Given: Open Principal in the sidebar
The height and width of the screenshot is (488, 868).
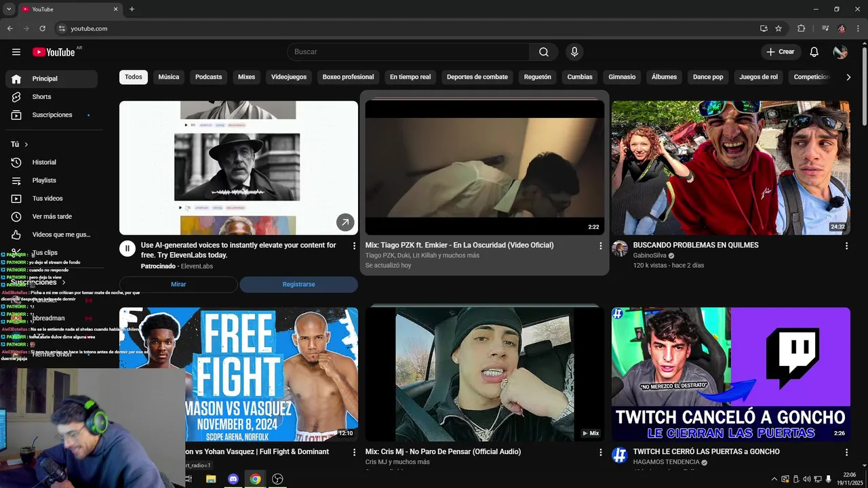Looking at the screenshot, I should point(52,79).
